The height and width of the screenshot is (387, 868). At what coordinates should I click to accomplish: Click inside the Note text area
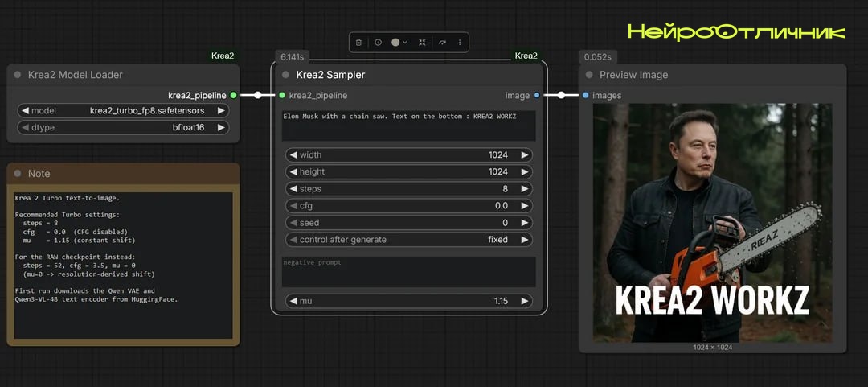coord(123,265)
